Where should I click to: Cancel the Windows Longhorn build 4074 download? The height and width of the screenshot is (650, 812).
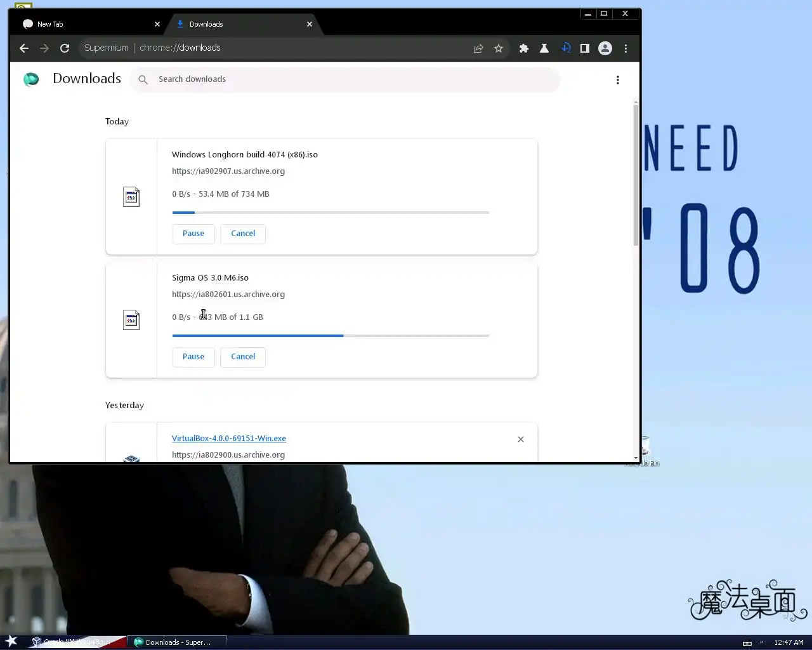tap(243, 234)
